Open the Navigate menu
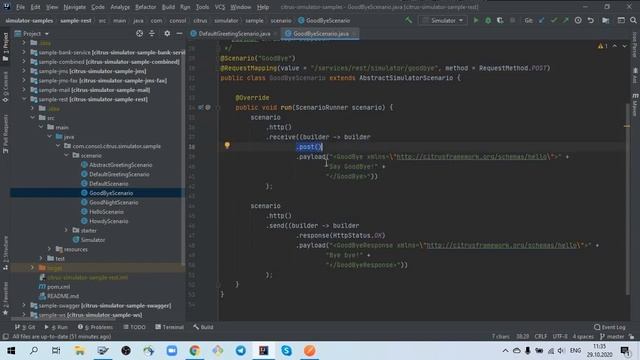This screenshot has height=360, width=640. click(x=75, y=7)
